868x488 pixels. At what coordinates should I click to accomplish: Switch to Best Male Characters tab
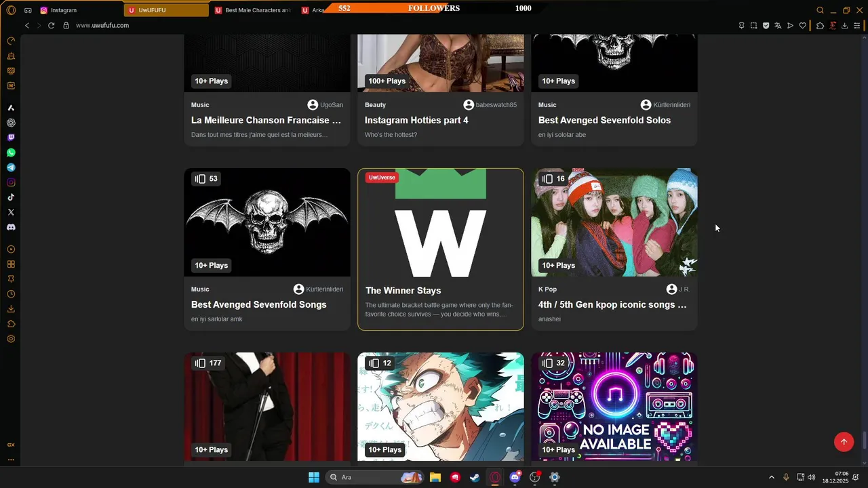click(254, 10)
